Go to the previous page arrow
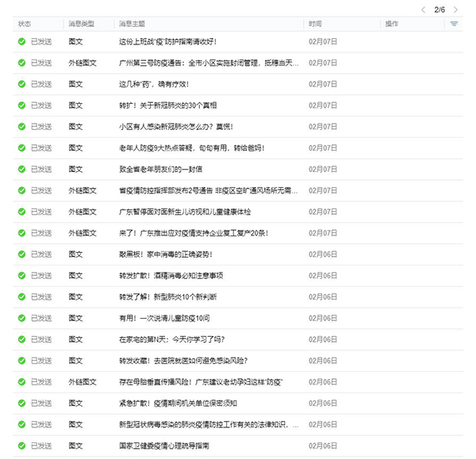Screen dimensions: 476x459 pos(423,10)
